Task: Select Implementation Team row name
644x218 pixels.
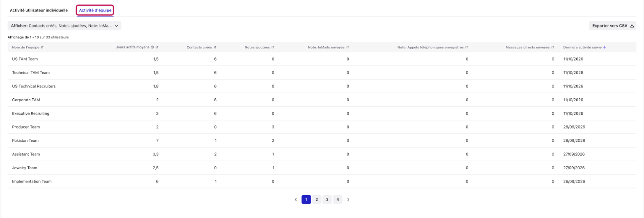Action: click(x=32, y=181)
